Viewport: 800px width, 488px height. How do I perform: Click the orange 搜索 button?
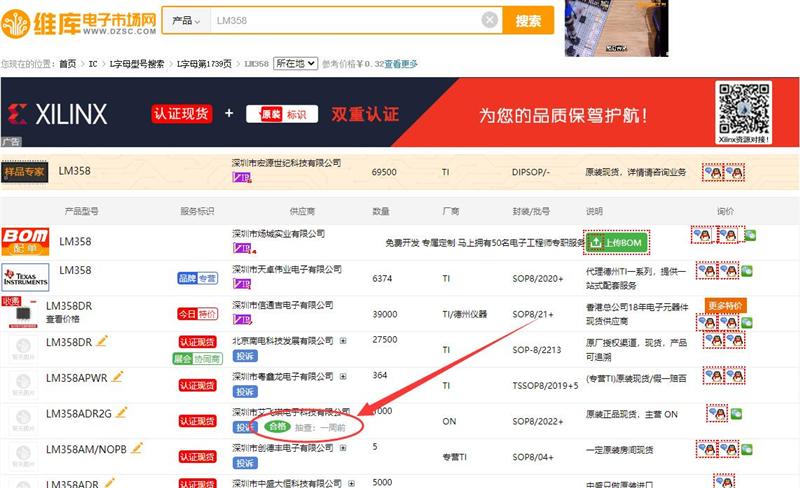click(x=528, y=20)
